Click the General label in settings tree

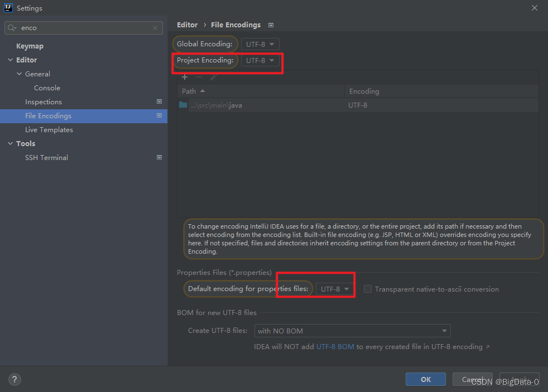[x=37, y=74]
